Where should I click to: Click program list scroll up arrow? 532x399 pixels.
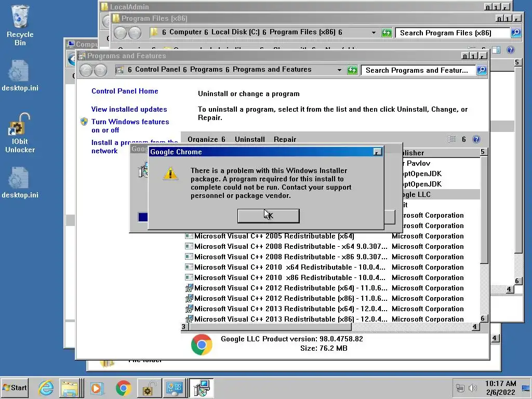click(483, 152)
